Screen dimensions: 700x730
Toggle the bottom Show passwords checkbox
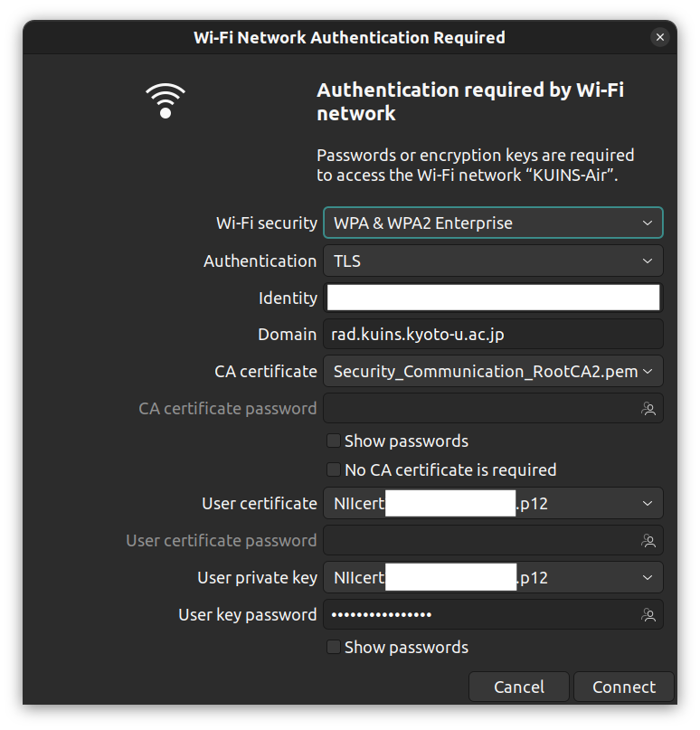coord(333,647)
